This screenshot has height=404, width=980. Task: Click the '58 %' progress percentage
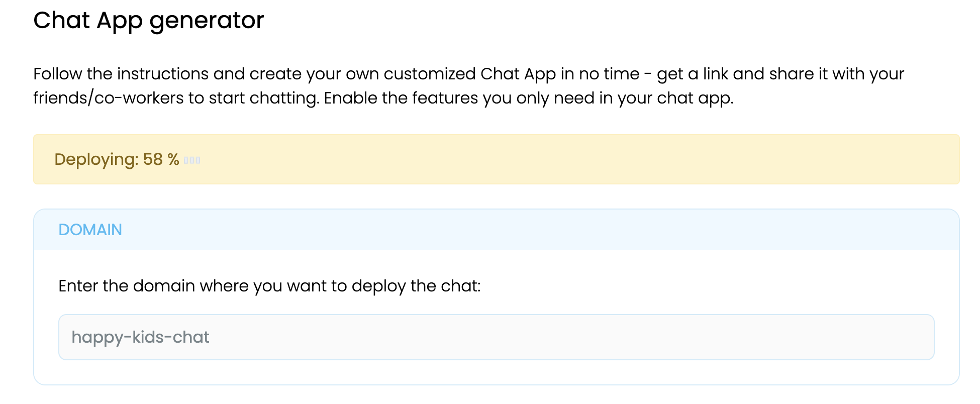coord(161,159)
